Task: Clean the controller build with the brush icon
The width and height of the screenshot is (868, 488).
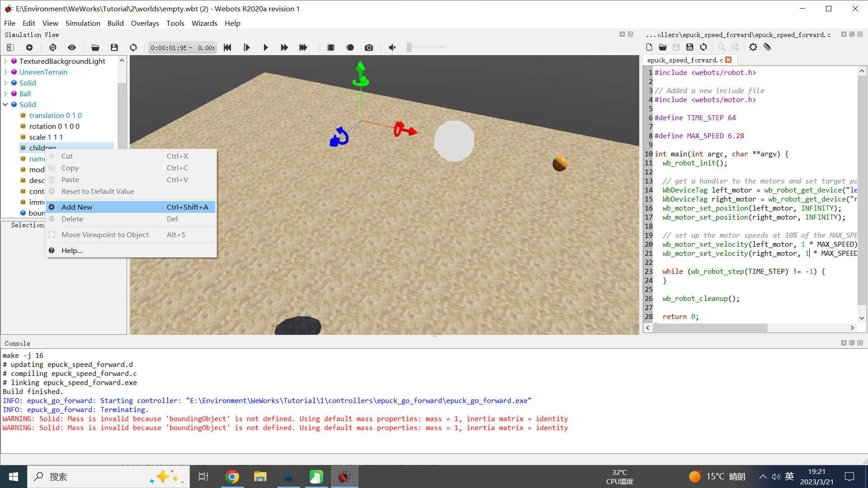Action: 767,47
